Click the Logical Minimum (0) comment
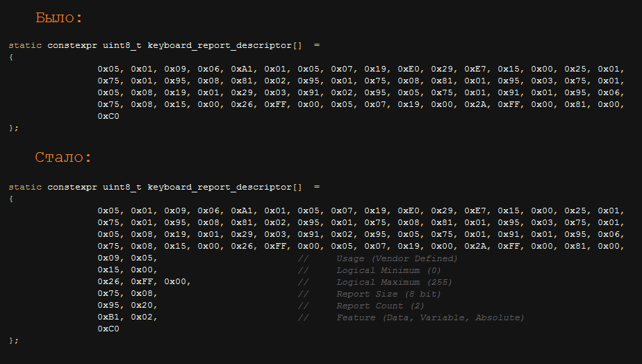This screenshot has width=642, height=364. tap(388, 270)
